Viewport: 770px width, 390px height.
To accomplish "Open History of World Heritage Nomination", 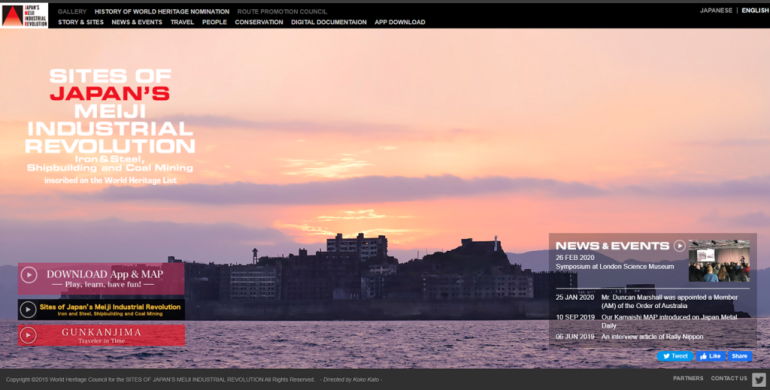I will tap(162, 11).
